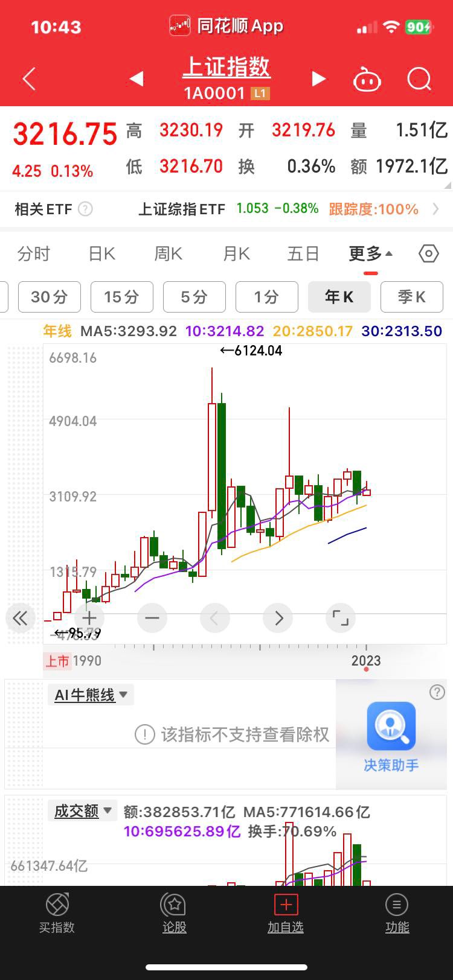Move chart left with left arrow
Image resolution: width=453 pixels, height=980 pixels.
pos(214,618)
